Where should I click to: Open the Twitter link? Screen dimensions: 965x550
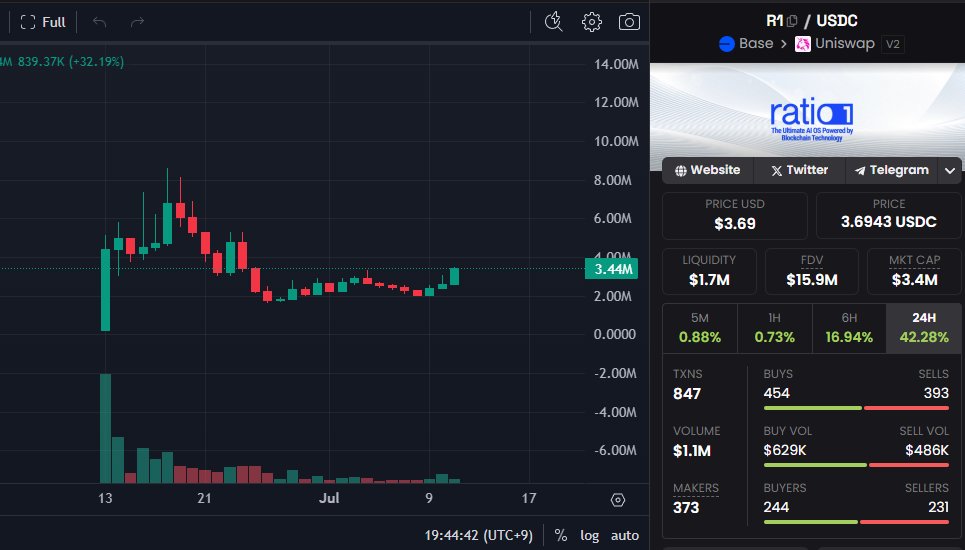point(798,170)
